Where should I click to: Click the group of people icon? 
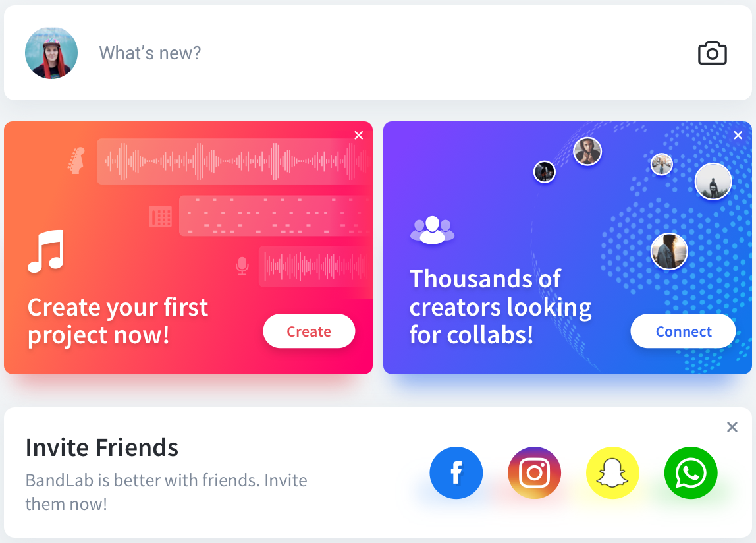click(x=432, y=230)
